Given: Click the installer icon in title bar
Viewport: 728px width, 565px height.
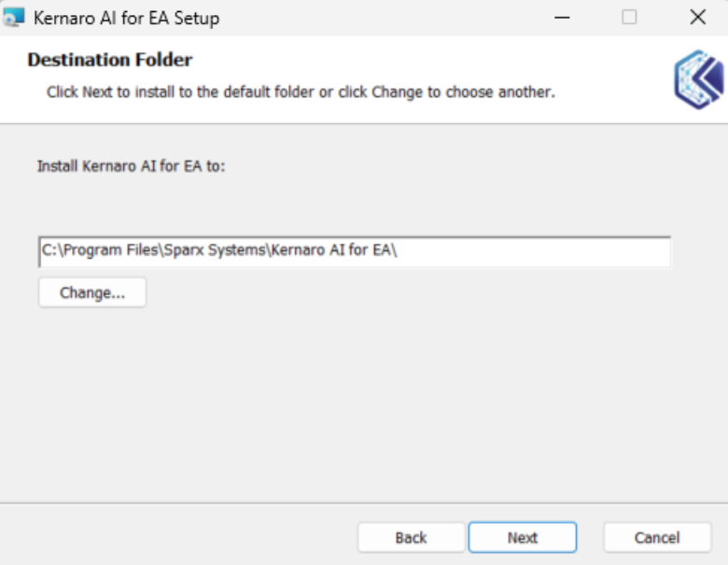Looking at the screenshot, I should [x=16, y=18].
